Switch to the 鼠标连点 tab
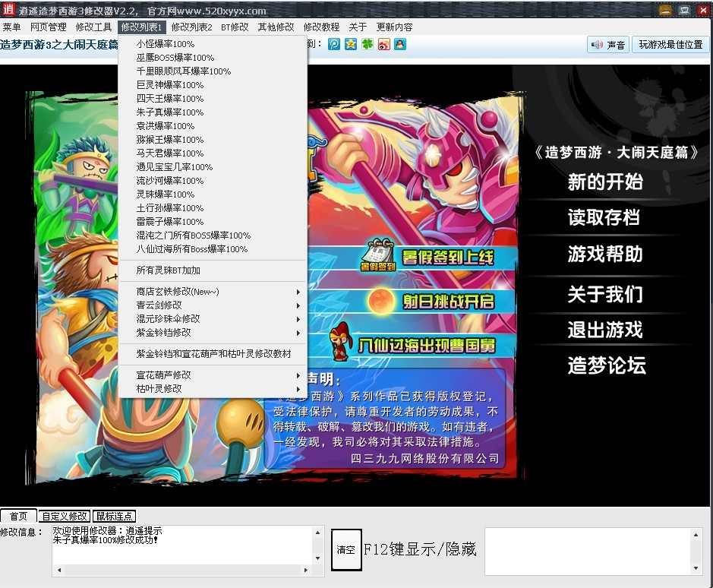 [114, 516]
